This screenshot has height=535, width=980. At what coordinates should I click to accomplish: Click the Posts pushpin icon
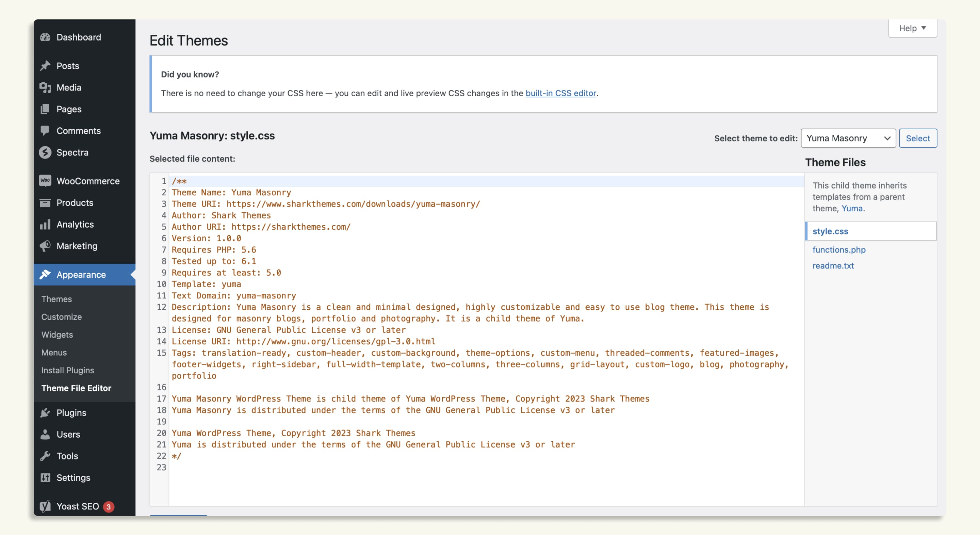[45, 66]
